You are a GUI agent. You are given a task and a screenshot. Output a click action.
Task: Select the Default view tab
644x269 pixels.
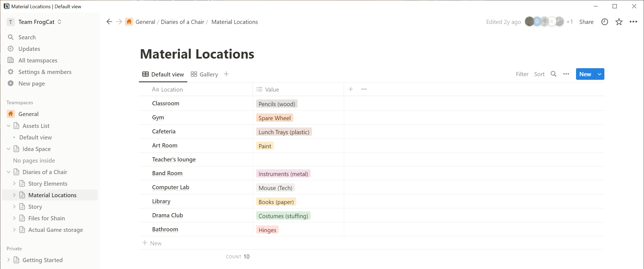(163, 74)
